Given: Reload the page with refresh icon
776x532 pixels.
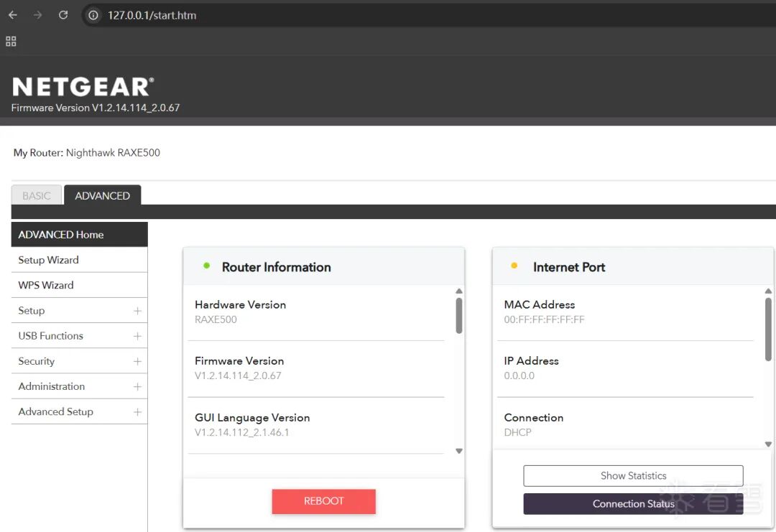Looking at the screenshot, I should [x=63, y=15].
